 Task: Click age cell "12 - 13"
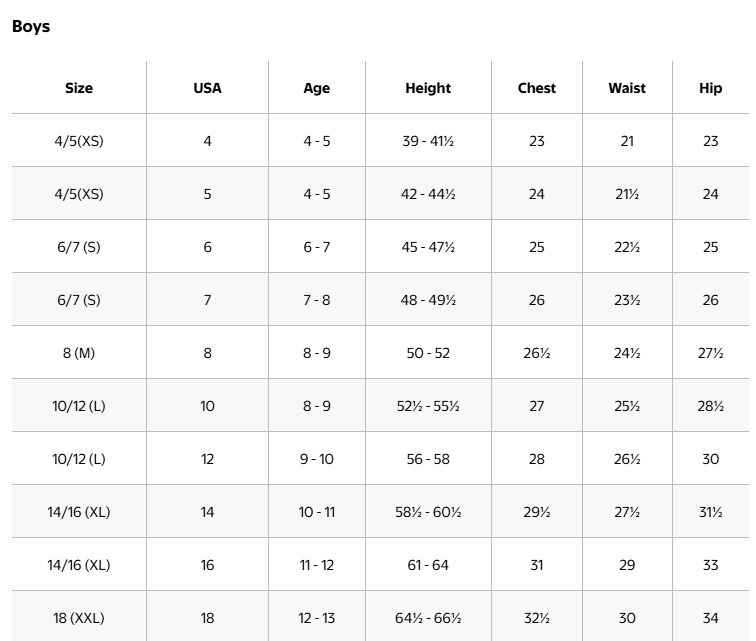[317, 618]
